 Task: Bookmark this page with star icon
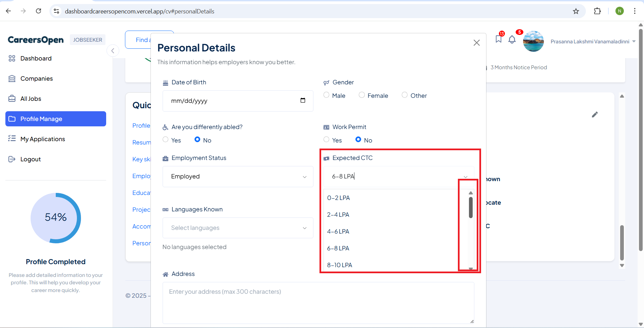[x=576, y=11]
